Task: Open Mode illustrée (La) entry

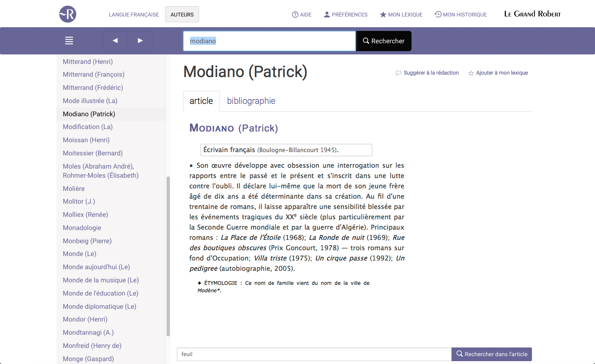Action: coord(90,101)
